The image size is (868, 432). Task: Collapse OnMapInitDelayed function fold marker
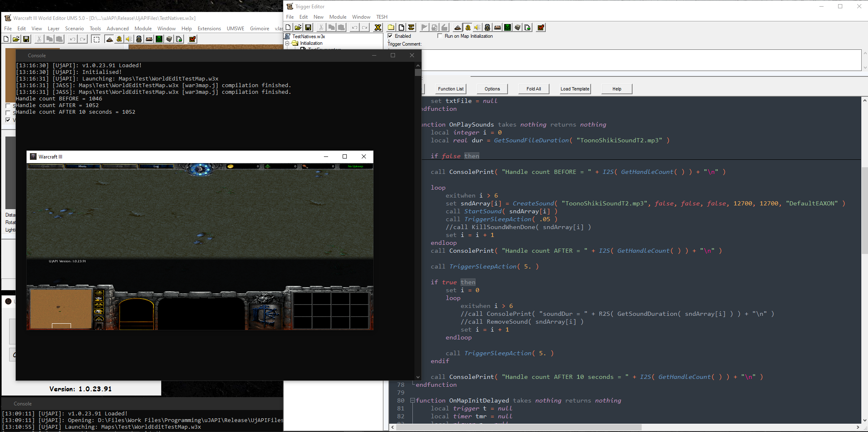pos(412,400)
